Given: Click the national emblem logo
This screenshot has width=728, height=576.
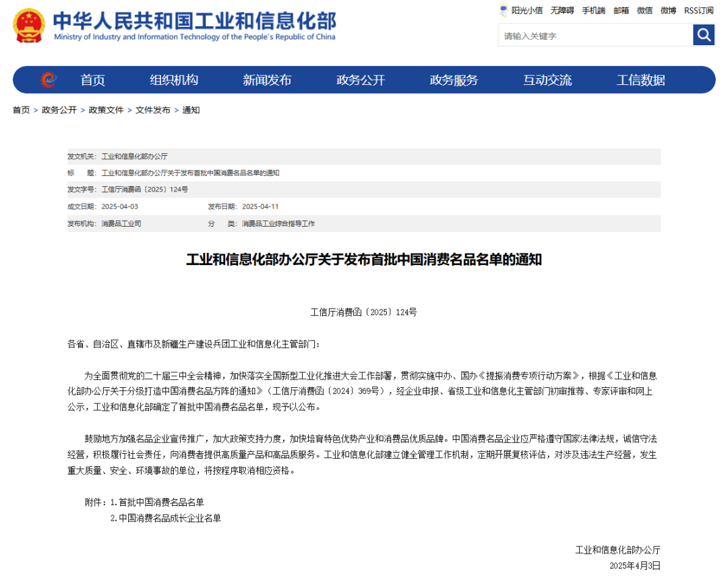Looking at the screenshot, I should [x=29, y=26].
